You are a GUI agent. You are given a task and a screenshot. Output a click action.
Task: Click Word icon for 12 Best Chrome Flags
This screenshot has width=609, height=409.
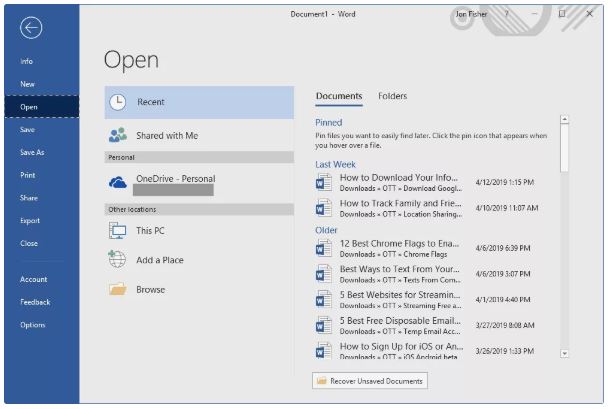324,248
